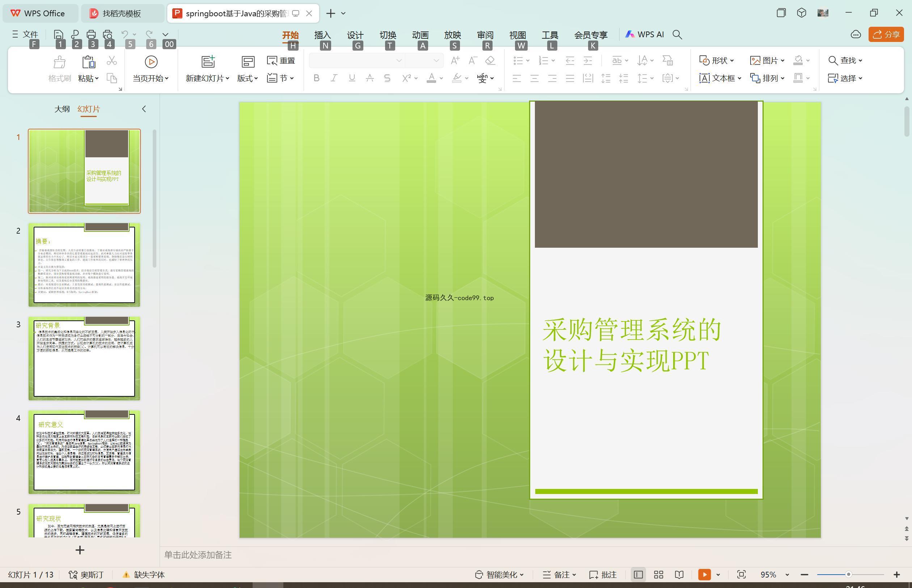This screenshot has height=588, width=912.
Task: Click the Format Painter (格式刷) icon
Action: [60, 61]
